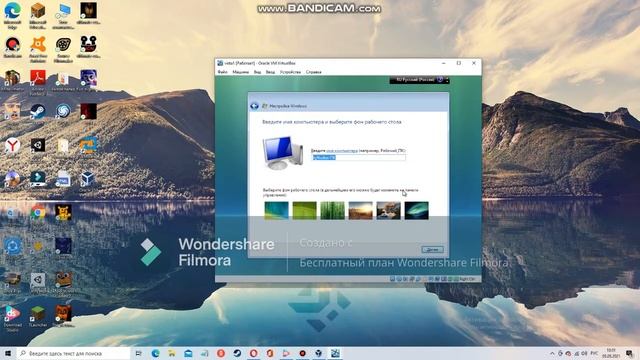Open Mail app from the taskbar
The width and height of the screenshot is (640, 360).
pos(188,353)
